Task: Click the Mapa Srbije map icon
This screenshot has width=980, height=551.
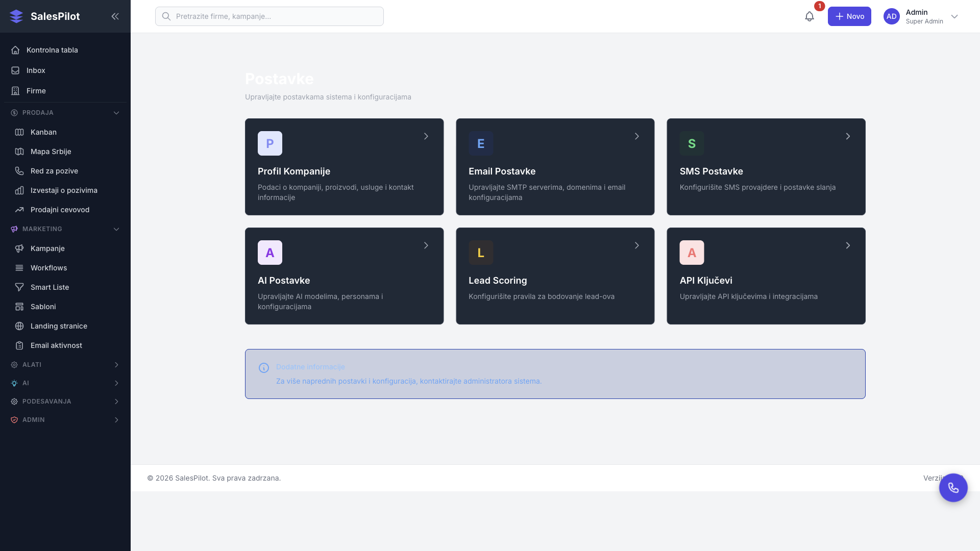Action: click(19, 152)
